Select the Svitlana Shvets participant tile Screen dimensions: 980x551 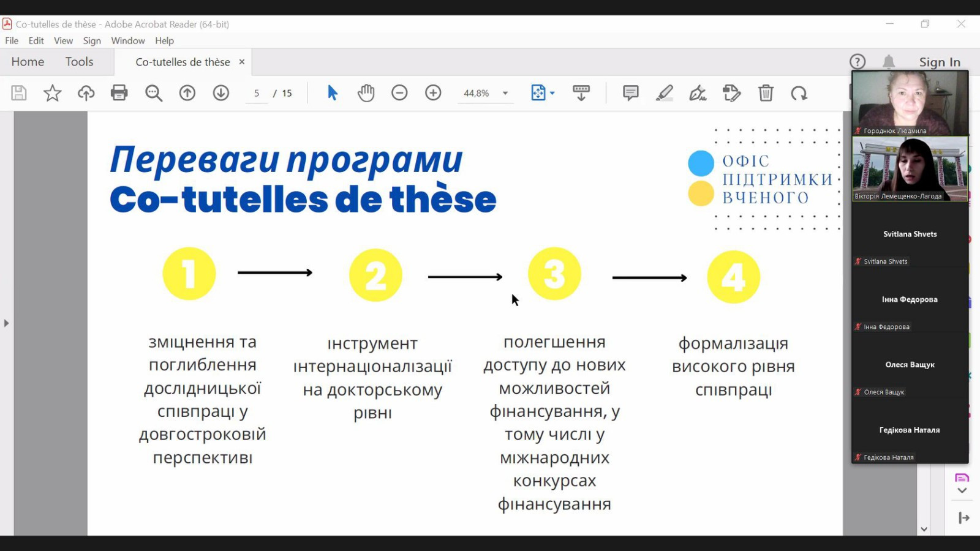point(910,234)
